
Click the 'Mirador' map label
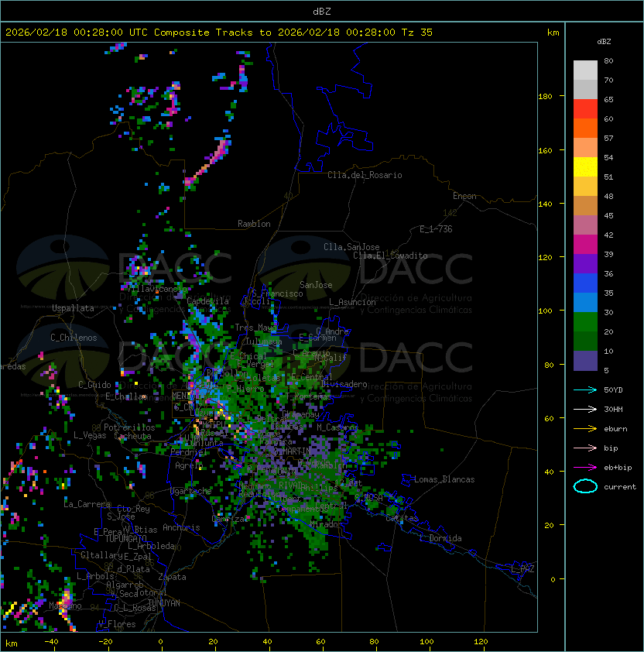pyautogui.click(x=327, y=524)
